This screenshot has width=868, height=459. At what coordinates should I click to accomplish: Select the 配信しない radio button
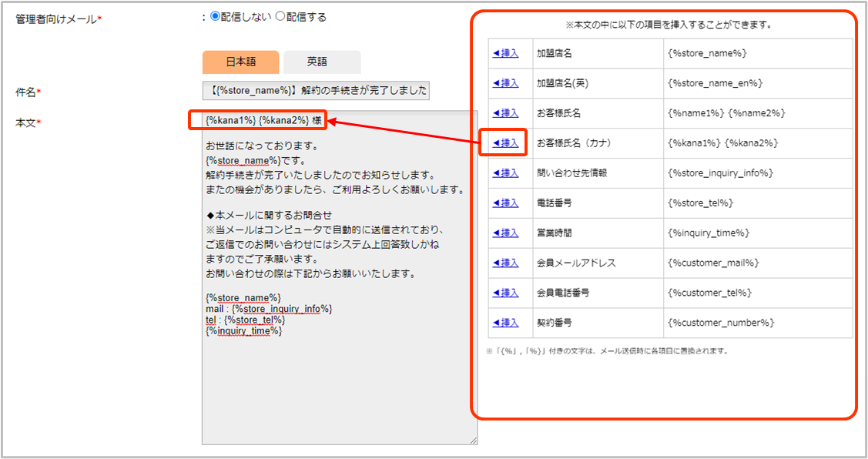216,17
